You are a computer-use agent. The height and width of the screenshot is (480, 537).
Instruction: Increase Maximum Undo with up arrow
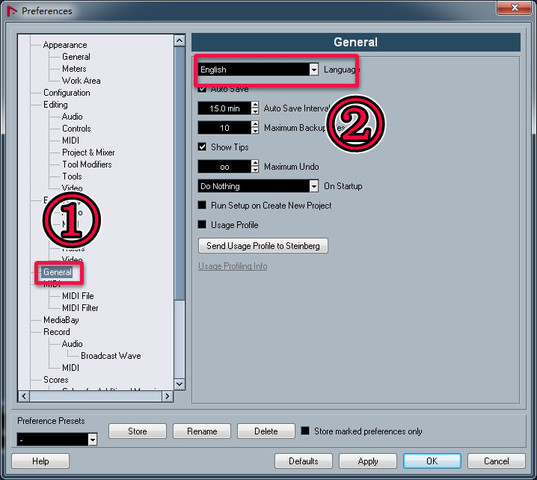pyautogui.click(x=255, y=163)
